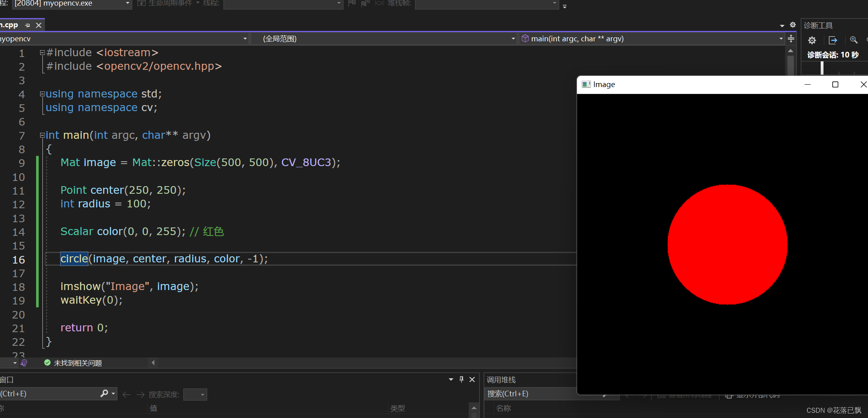Select the 调用堆栈 panel title
868x418 pixels.
tap(501, 379)
